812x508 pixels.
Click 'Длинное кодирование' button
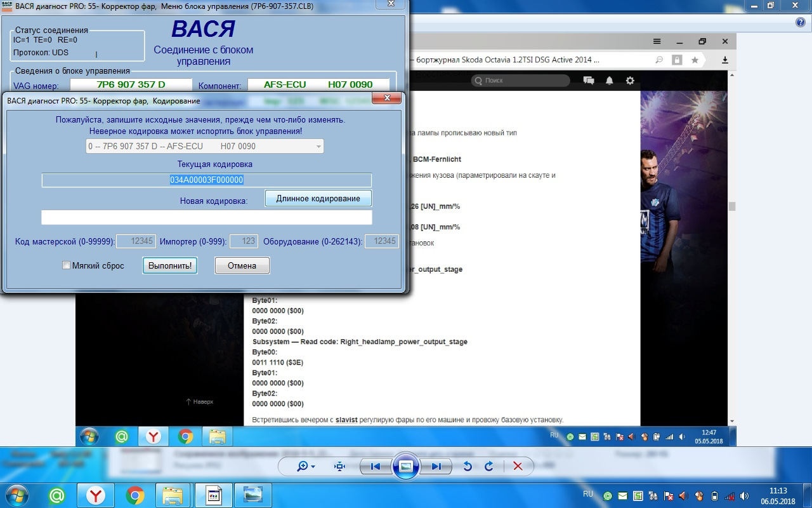click(318, 198)
